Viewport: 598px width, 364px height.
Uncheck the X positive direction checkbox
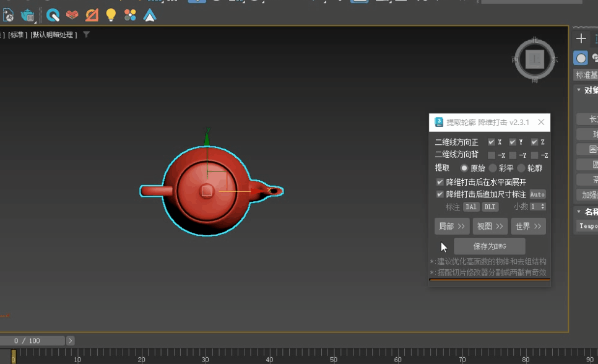[492, 142]
